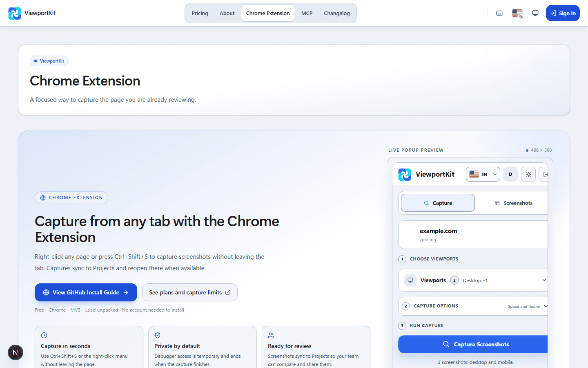The height and width of the screenshot is (368, 588).
Task: Open the Next.js dev tools N badge
Action: pyautogui.click(x=16, y=352)
